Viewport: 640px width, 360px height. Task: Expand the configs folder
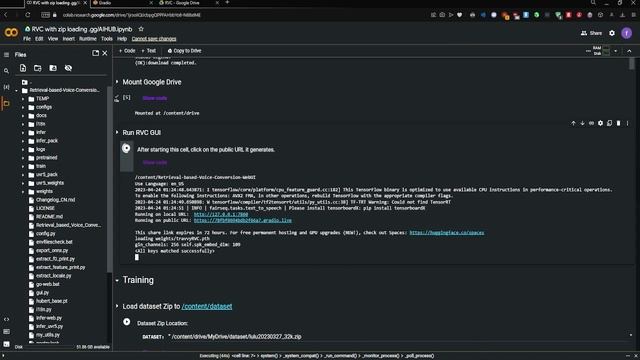23,107
